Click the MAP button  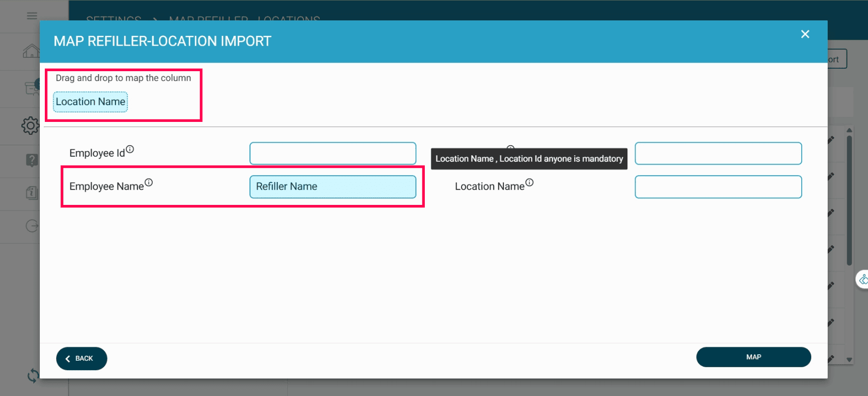click(x=753, y=357)
